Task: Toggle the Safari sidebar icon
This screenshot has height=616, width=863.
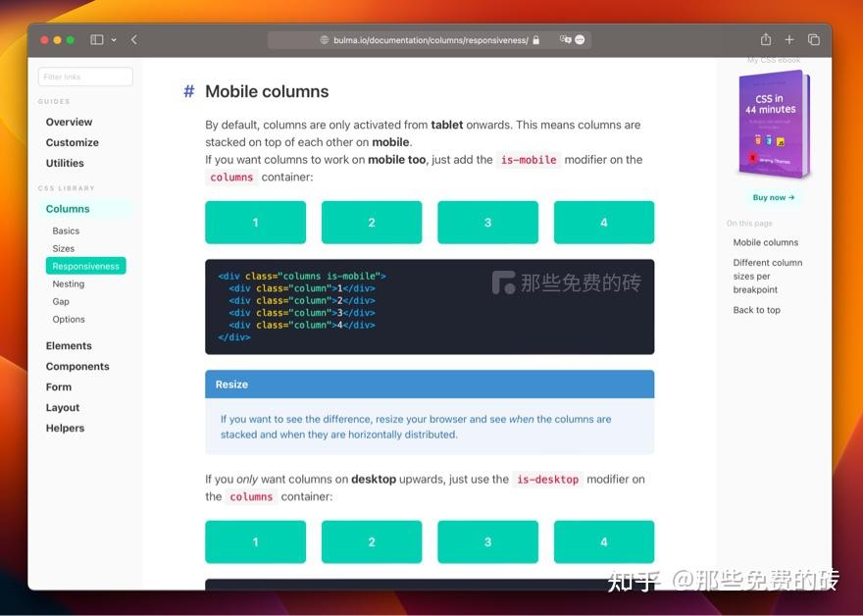Action: click(x=95, y=39)
